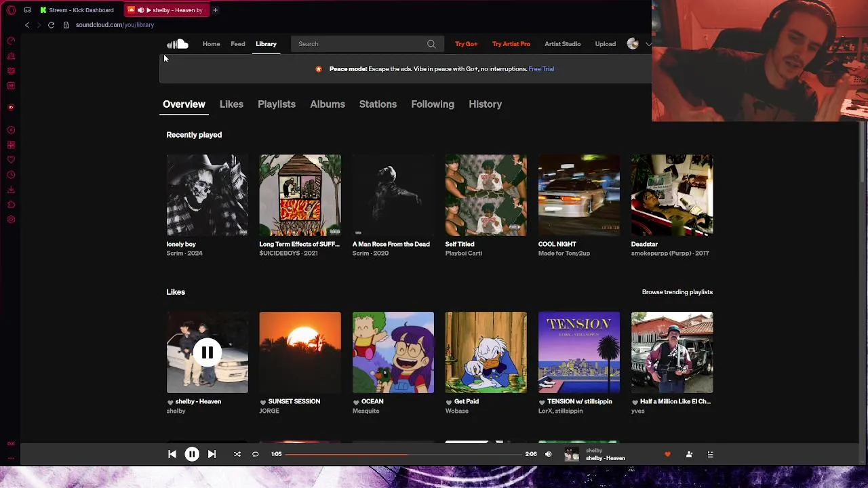Select the Following library tab

click(433, 104)
